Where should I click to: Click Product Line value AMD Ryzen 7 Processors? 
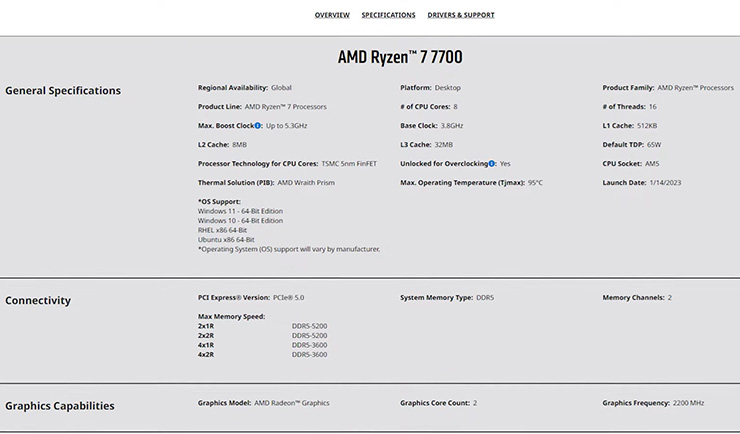pyautogui.click(x=286, y=107)
